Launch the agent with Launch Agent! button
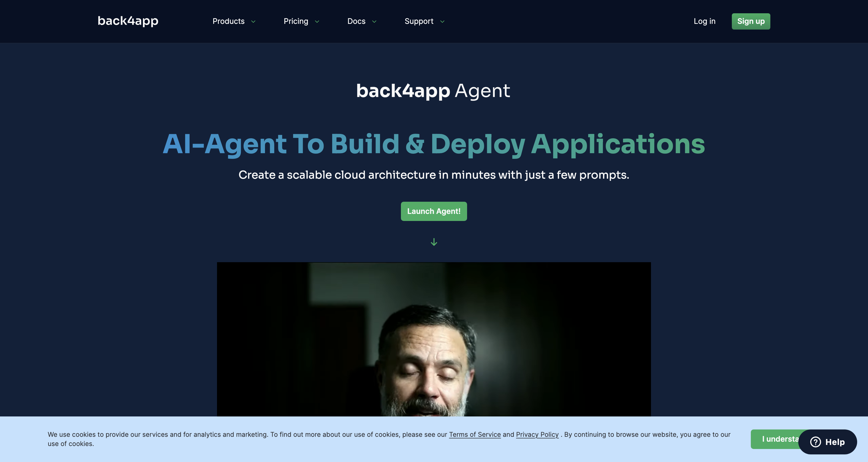The image size is (868, 462). pos(434,211)
